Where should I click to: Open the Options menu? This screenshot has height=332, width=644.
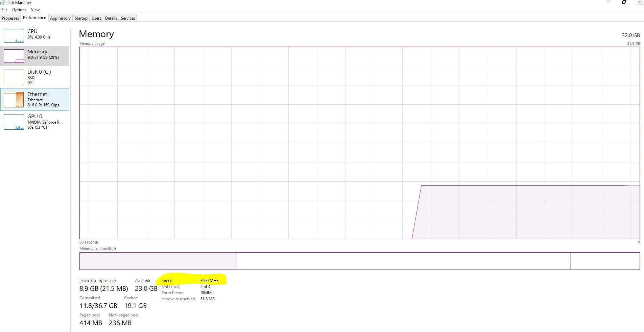coord(19,10)
